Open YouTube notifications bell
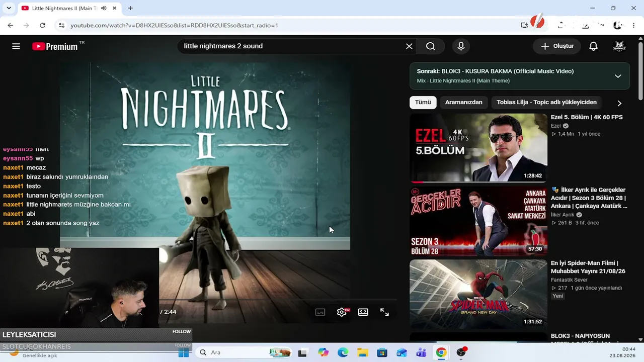 click(594, 46)
